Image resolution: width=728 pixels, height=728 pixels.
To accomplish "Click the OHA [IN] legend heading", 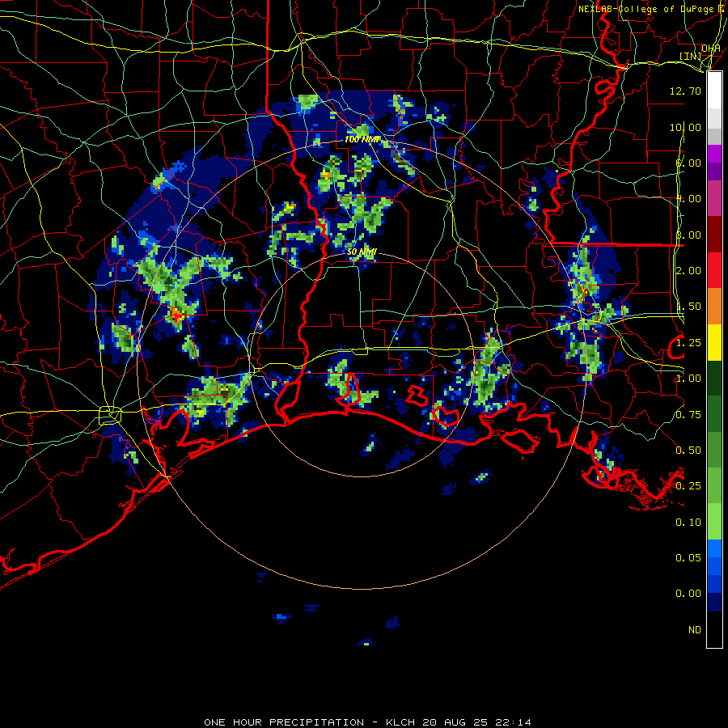I will point(700,52).
